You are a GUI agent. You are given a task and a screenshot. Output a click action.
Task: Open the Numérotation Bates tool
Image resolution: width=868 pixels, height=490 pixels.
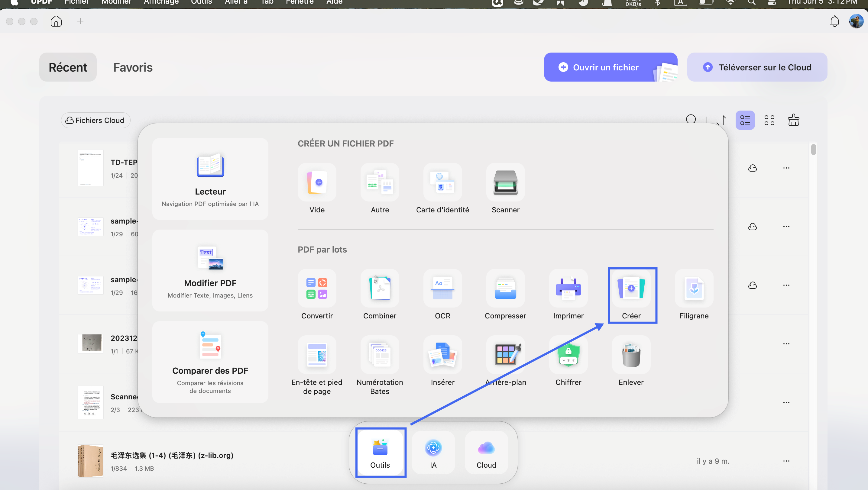(380, 366)
